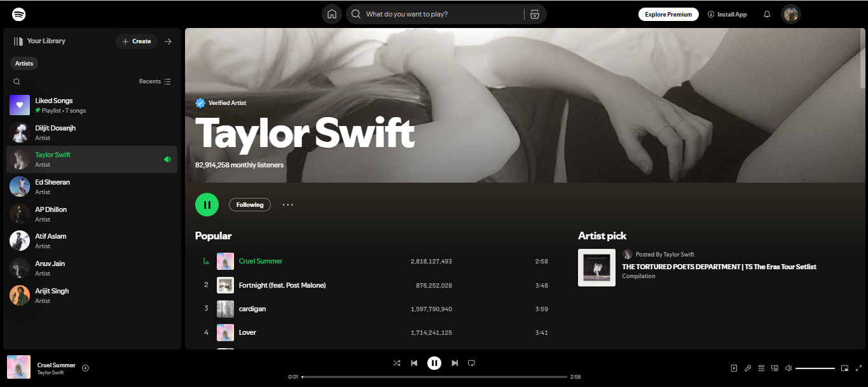Mute the volume with speaker icon
868x387 pixels.
pyautogui.click(x=788, y=368)
